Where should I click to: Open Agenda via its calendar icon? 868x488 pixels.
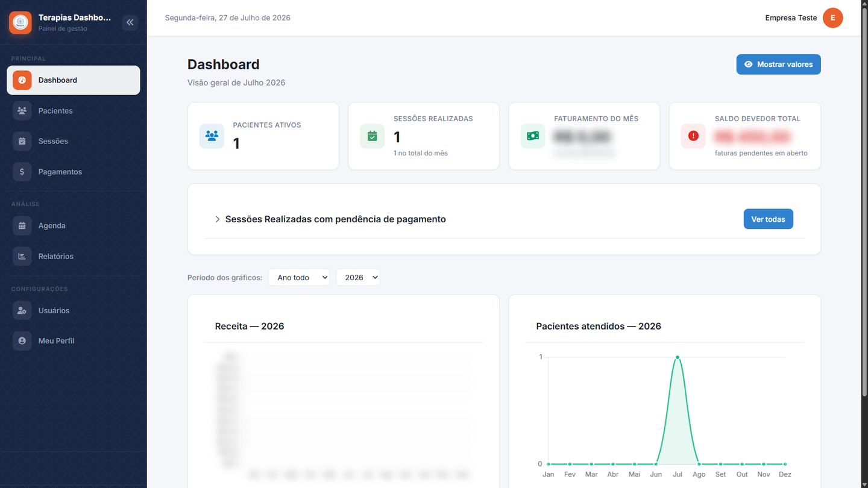pyautogui.click(x=22, y=226)
